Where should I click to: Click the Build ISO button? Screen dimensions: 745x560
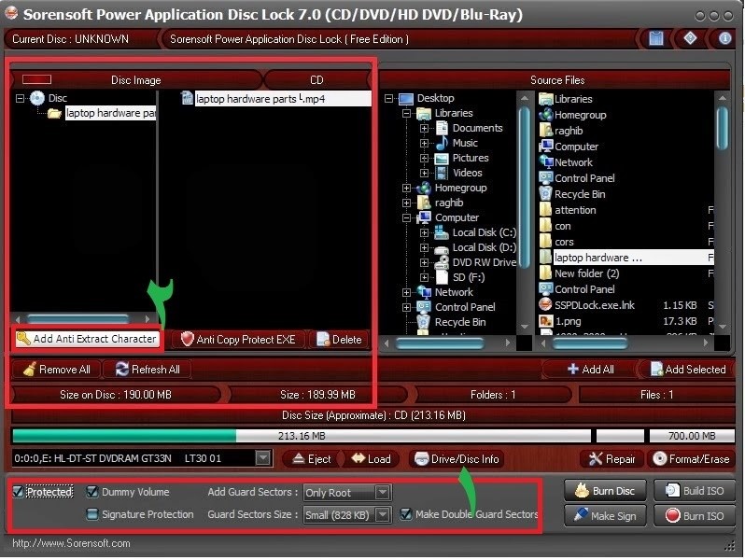693,491
